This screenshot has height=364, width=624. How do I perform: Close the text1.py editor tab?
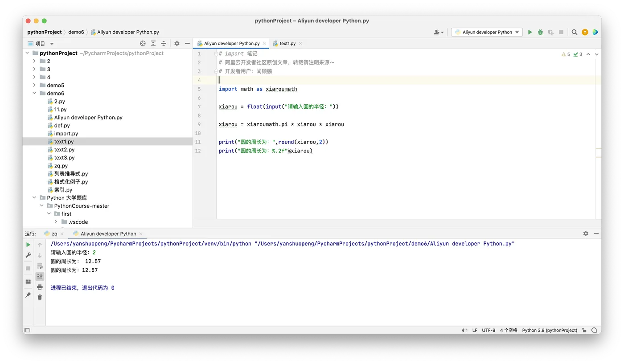tap(300, 44)
